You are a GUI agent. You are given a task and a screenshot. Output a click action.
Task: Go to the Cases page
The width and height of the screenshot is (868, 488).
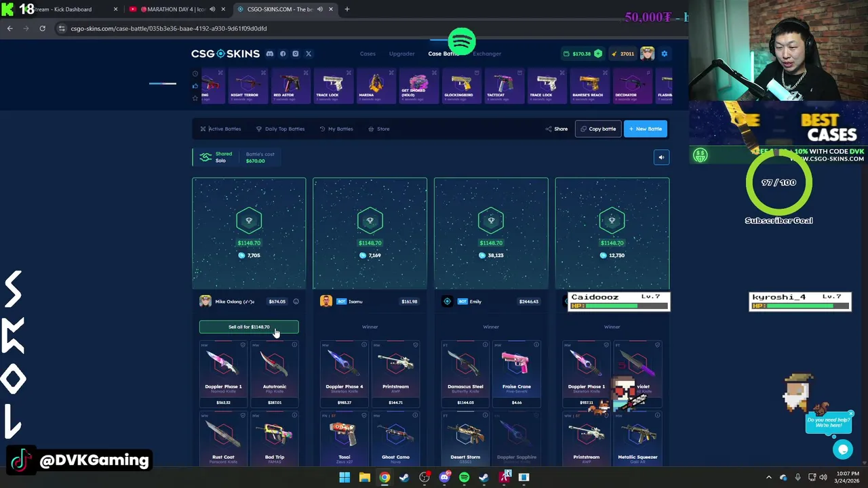pos(368,54)
